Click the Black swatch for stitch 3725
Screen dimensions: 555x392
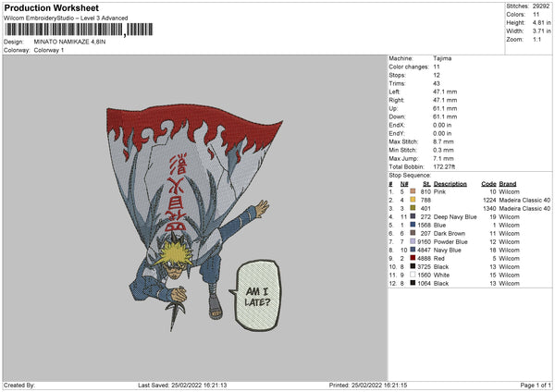click(413, 266)
